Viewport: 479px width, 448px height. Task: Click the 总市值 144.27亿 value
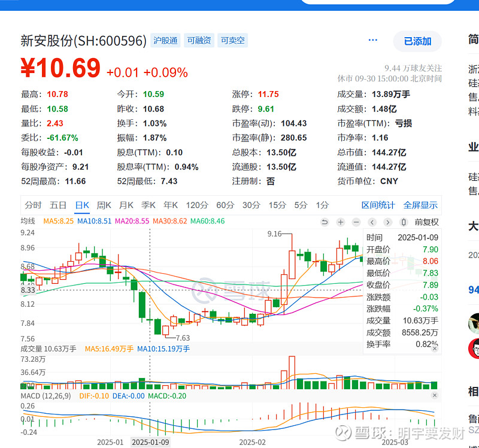389,152
